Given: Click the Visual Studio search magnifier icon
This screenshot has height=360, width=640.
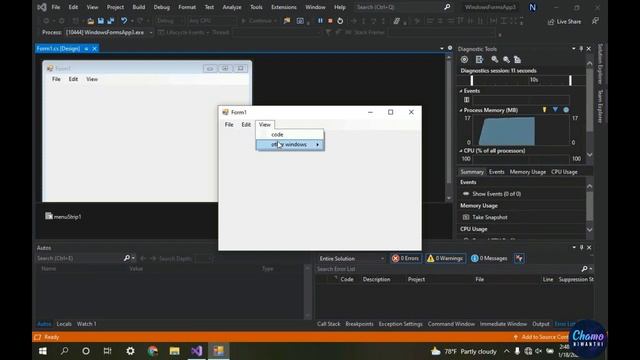Looking at the screenshot, I should tap(447, 7).
